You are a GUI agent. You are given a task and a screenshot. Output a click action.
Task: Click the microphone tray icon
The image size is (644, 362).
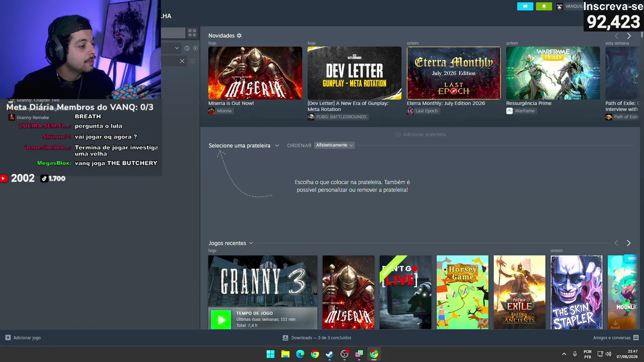click(x=575, y=354)
